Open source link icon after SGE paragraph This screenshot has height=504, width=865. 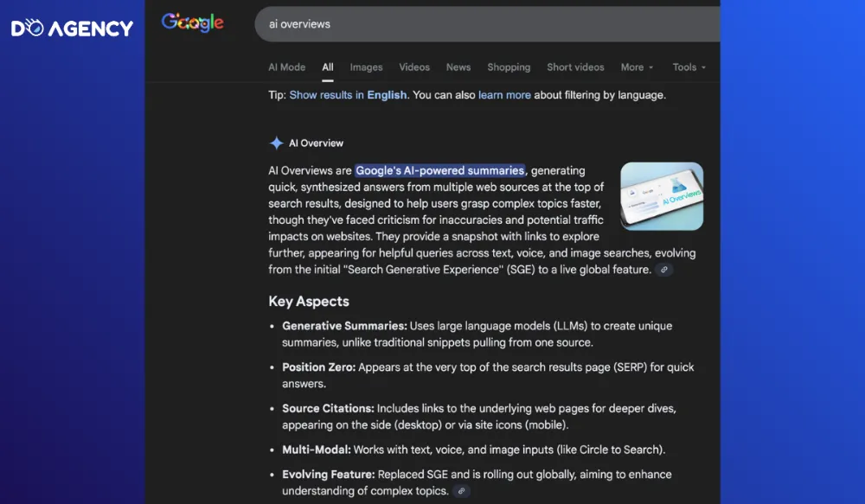click(663, 270)
